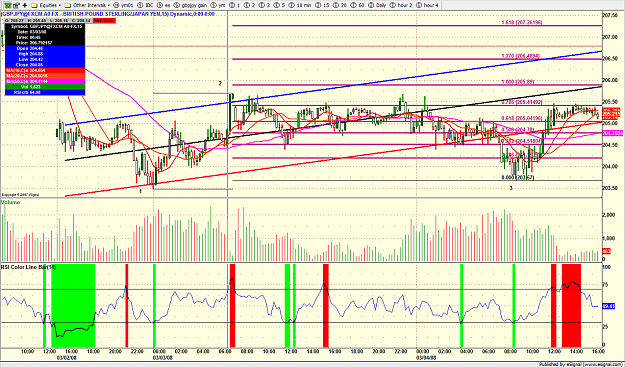Click the magenta MA price tag on axis
625x368 pixels.
tap(613, 133)
